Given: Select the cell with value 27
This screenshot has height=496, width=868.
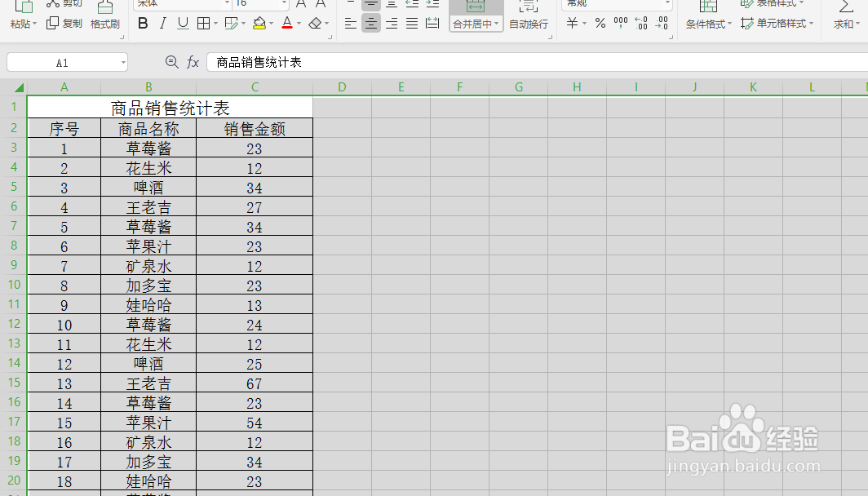Looking at the screenshot, I should (255, 207).
